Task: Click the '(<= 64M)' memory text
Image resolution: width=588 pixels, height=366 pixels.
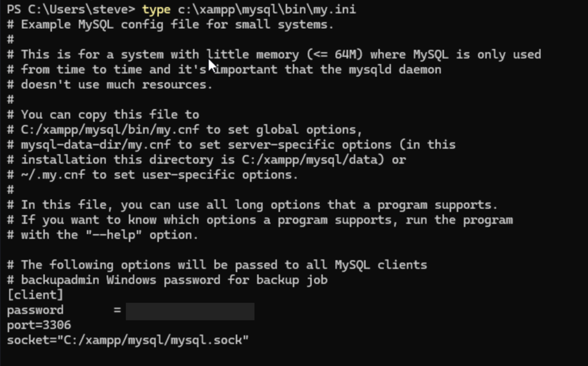Action: [x=335, y=54]
